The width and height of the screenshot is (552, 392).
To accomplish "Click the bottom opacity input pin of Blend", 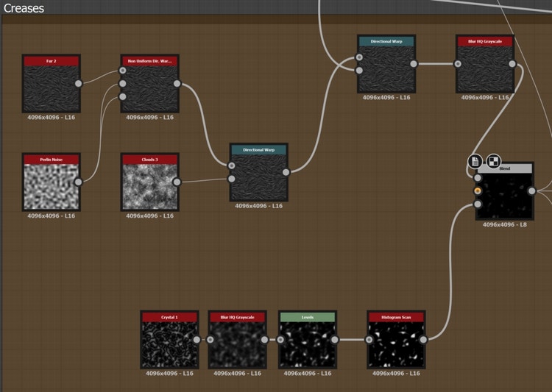I will tap(478, 204).
